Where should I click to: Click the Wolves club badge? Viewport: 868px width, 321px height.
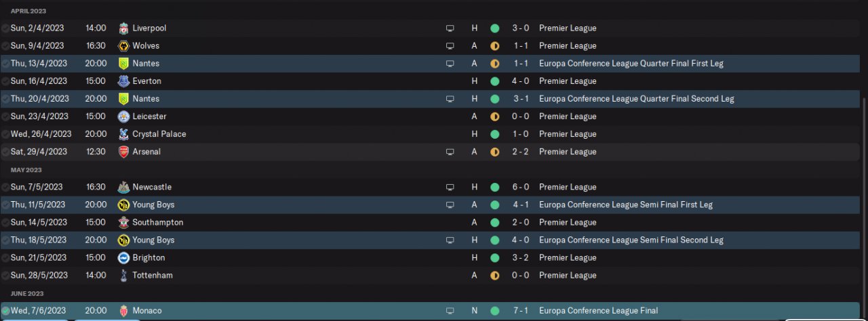pos(123,46)
